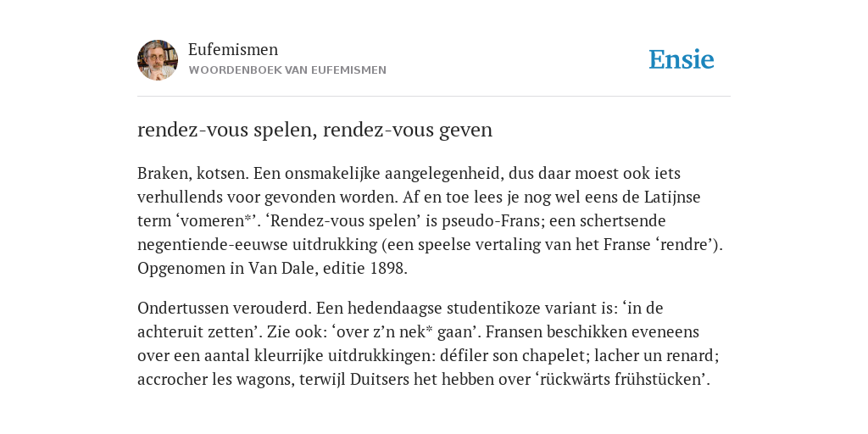This screenshot has height=434, width=868.
Task: Click the words 'Van Dale, editie 1898'
Action: pos(326,269)
